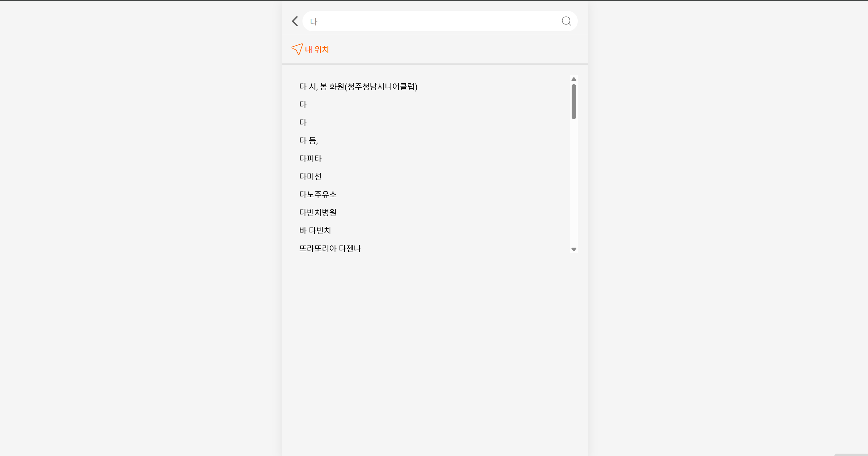The image size is (868, 456).
Task: Click the scrollbar down arrow
Action: (574, 250)
